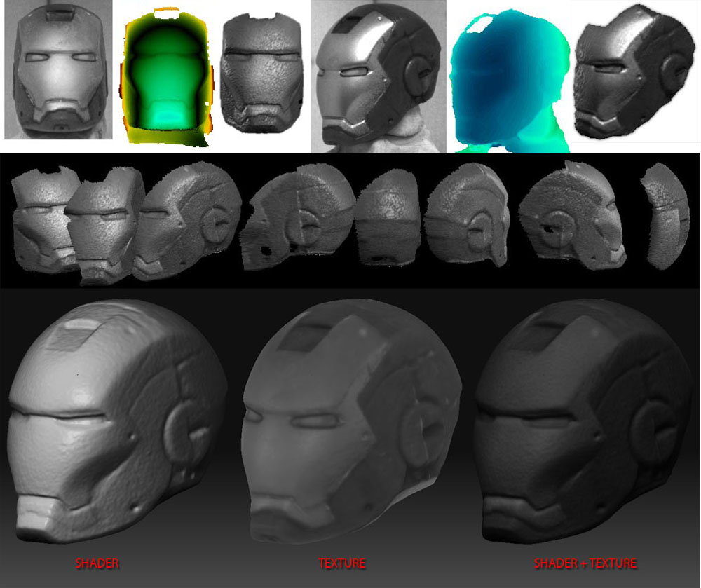
Task: Click the red SHADER label
Action: point(97,563)
